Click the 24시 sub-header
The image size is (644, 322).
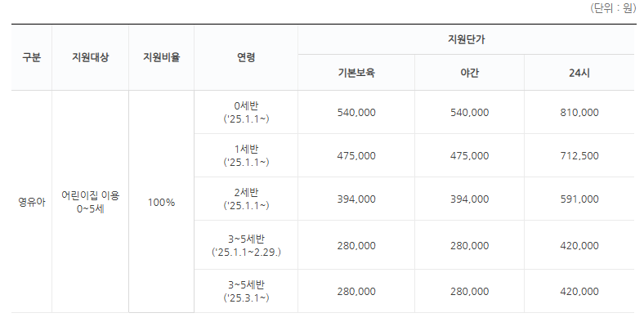579,73
